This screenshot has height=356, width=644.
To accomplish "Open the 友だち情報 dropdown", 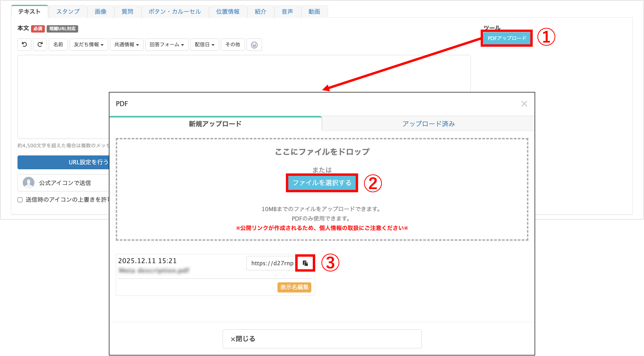I will (x=88, y=45).
